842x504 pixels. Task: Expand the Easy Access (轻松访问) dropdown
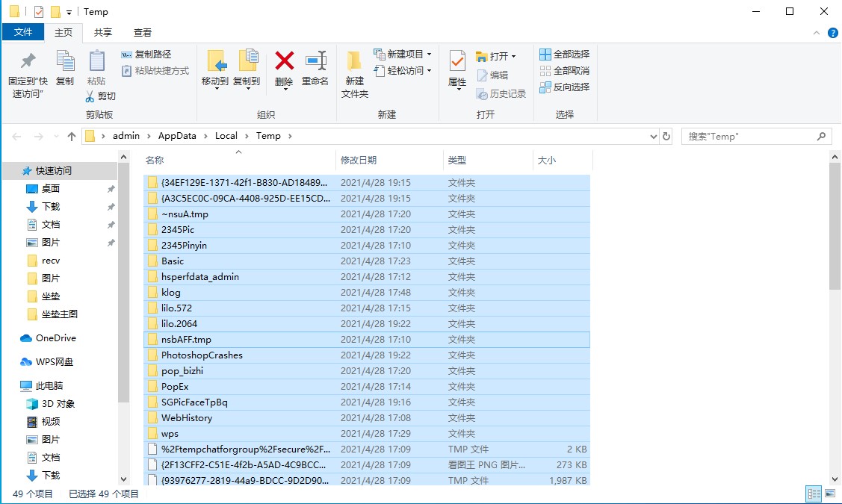403,70
